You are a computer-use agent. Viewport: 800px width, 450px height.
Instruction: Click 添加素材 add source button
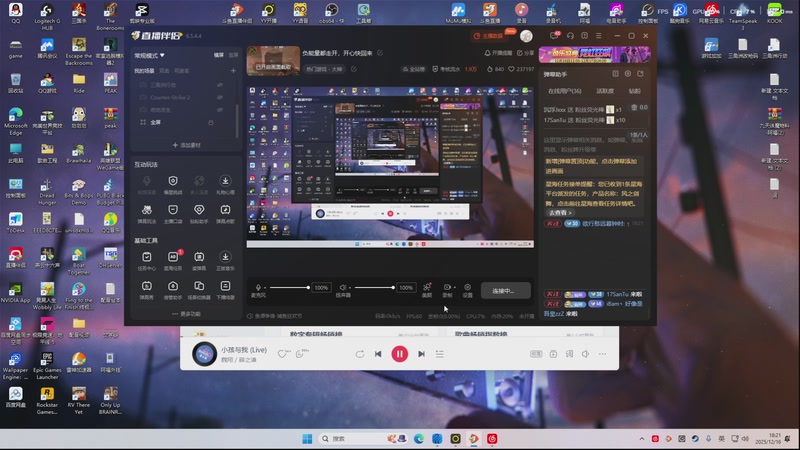[186, 145]
